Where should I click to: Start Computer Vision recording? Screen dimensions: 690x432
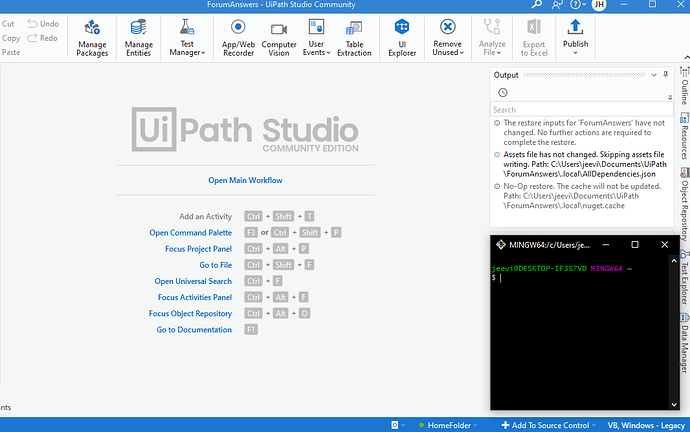coord(279,38)
